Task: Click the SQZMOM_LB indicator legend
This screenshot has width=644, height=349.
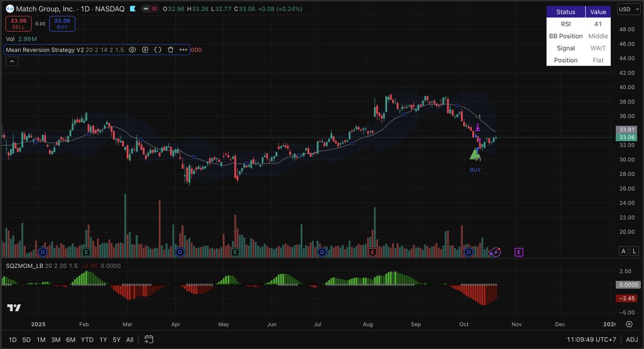Action: [25, 266]
